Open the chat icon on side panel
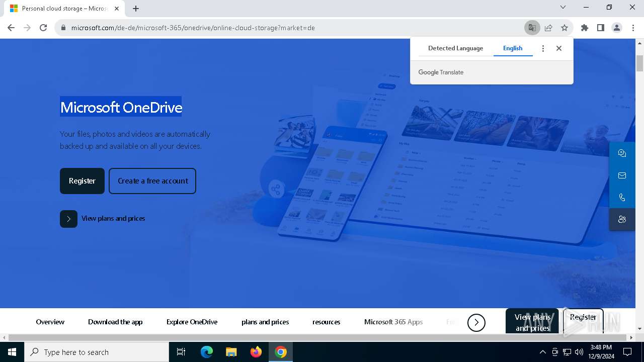The height and width of the screenshot is (362, 644). (622, 153)
